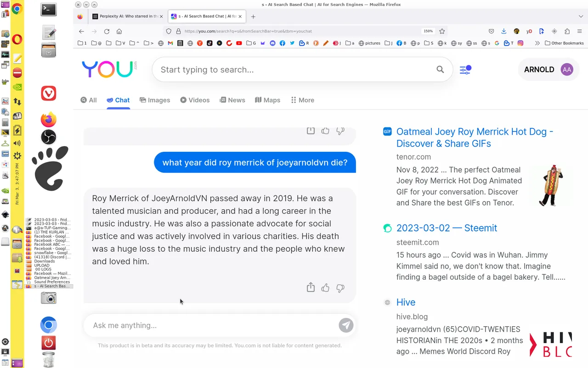
Task: Open the bookmark folder labeled G
Action: coord(251,43)
